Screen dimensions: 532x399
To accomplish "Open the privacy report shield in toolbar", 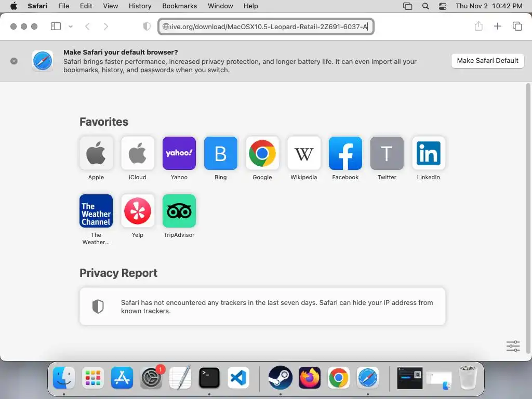I will [x=147, y=26].
